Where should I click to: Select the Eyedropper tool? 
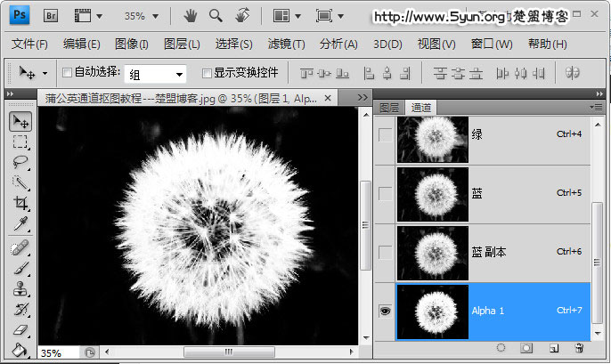(x=20, y=223)
